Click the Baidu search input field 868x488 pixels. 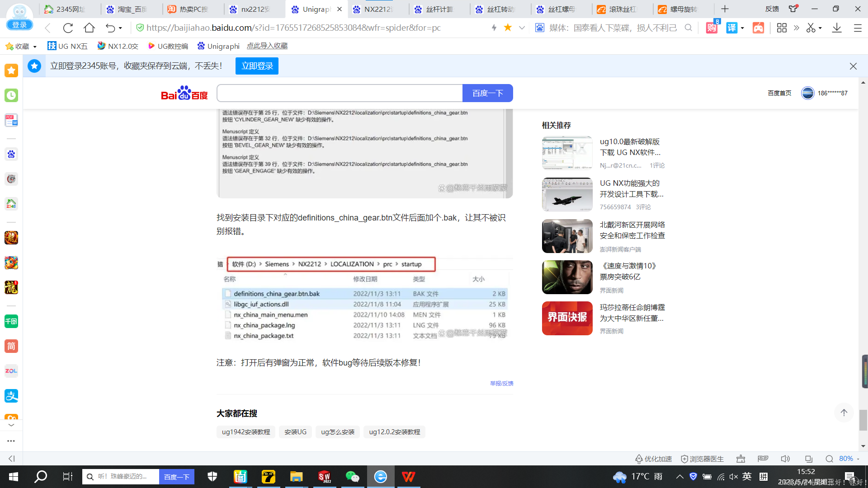tap(340, 93)
